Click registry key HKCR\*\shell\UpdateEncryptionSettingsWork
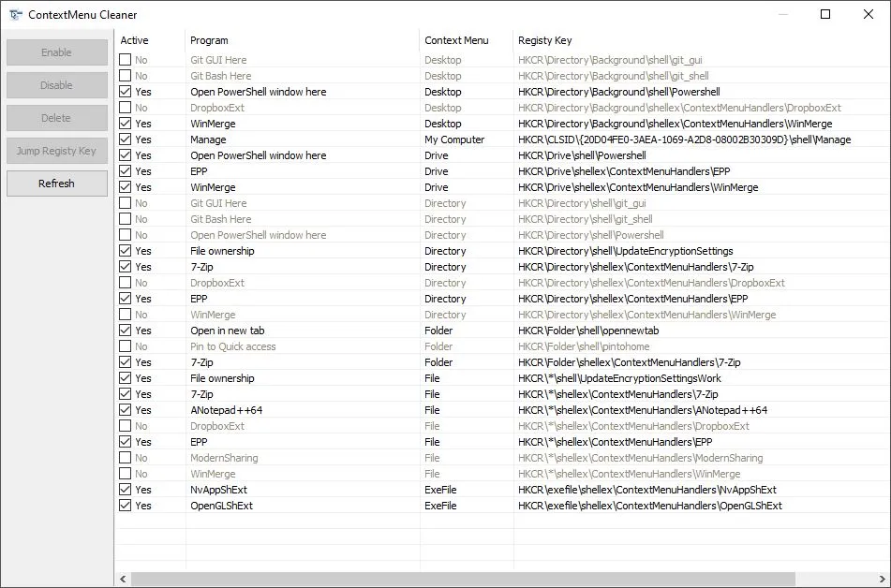891x588 pixels. click(x=619, y=377)
